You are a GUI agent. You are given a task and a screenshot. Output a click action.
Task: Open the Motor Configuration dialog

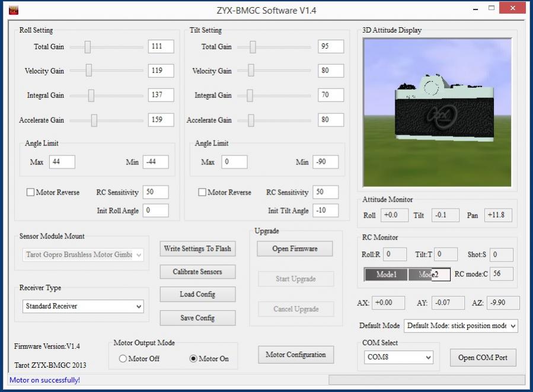point(296,355)
